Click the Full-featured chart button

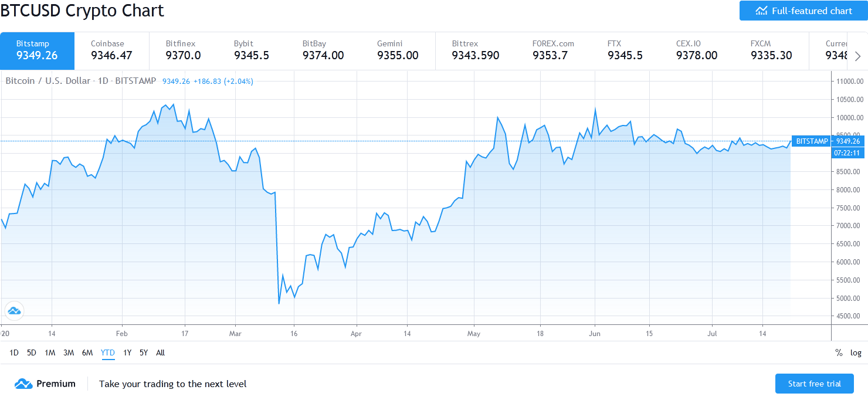click(803, 10)
